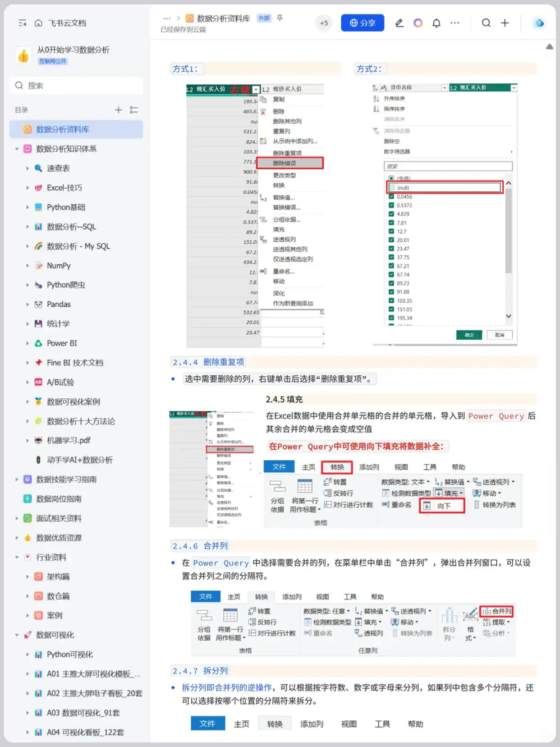Image resolution: width=560 pixels, height=747 pixels.
Task: Expand the 数据优质资源 node
Action: pyautogui.click(x=17, y=538)
